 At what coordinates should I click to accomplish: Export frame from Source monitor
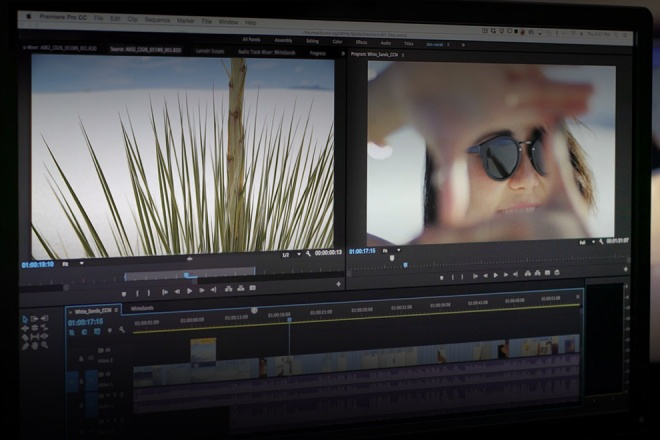253,288
